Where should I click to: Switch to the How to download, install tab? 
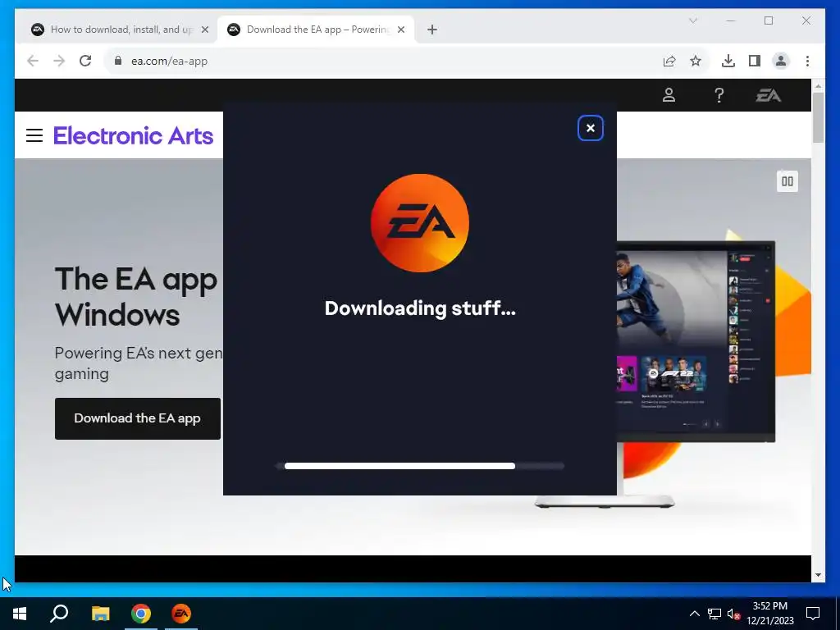[x=120, y=30]
